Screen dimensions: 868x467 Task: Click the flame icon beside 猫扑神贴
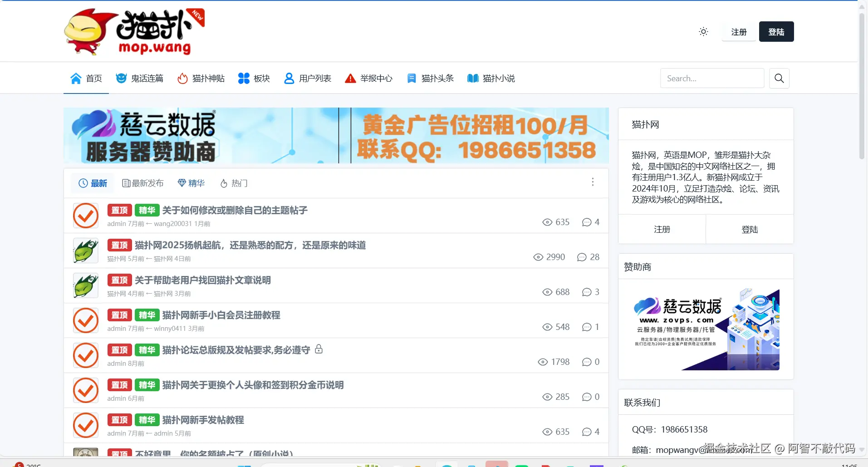(x=182, y=79)
